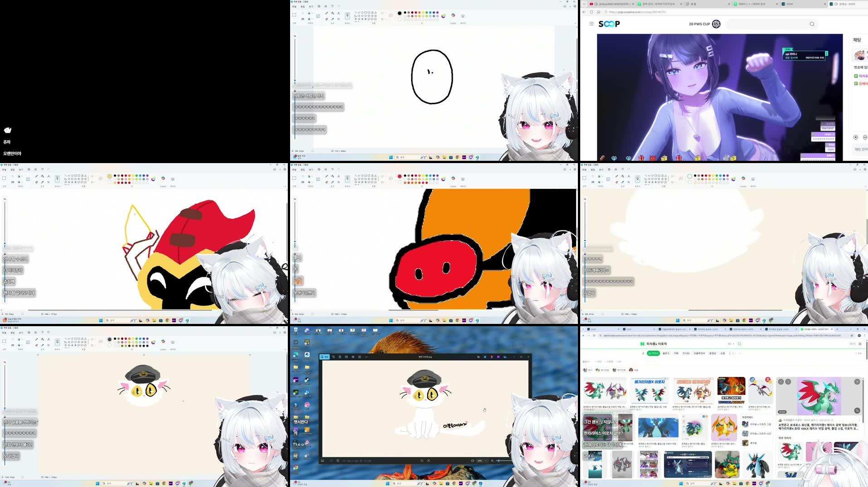
Task: Click the browser address bar above SOOP
Action: (x=657, y=12)
